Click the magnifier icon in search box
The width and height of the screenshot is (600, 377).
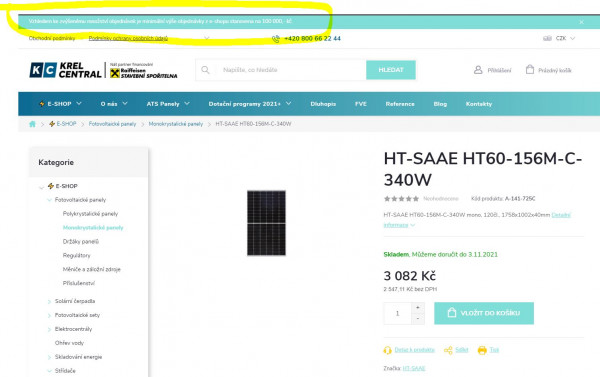205,70
